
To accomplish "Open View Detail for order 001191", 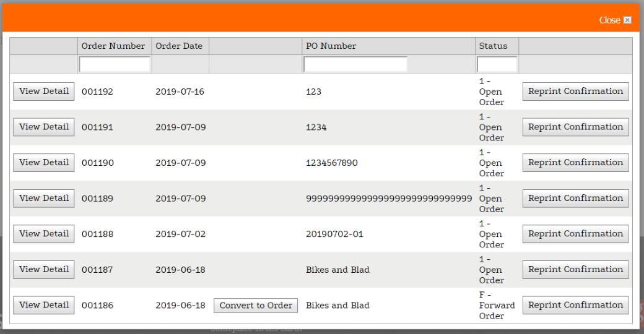I will pyautogui.click(x=44, y=127).
